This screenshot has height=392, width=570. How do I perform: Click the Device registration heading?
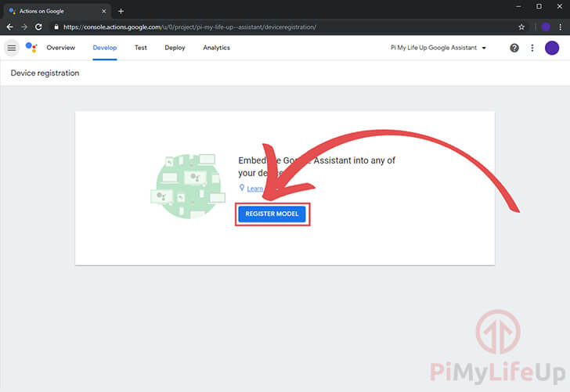point(45,73)
